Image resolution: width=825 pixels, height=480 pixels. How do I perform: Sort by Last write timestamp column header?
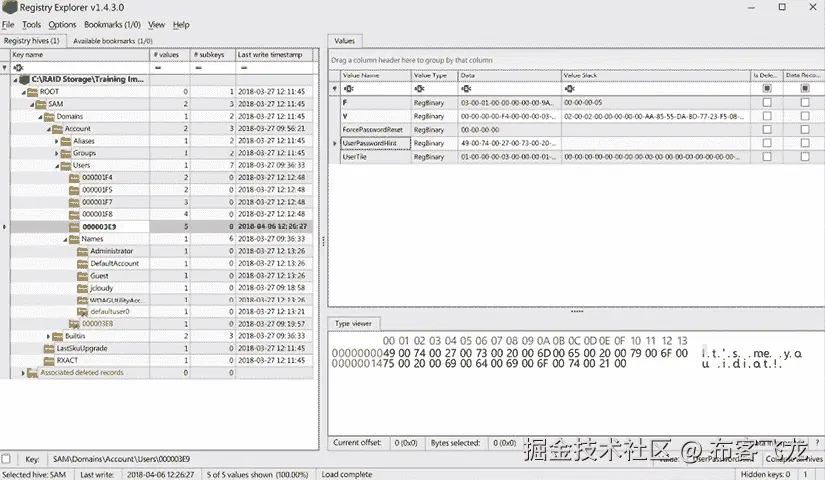point(274,55)
